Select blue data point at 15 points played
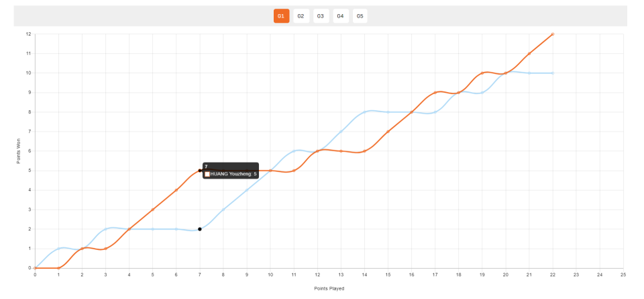The image size is (644, 299). point(388,112)
